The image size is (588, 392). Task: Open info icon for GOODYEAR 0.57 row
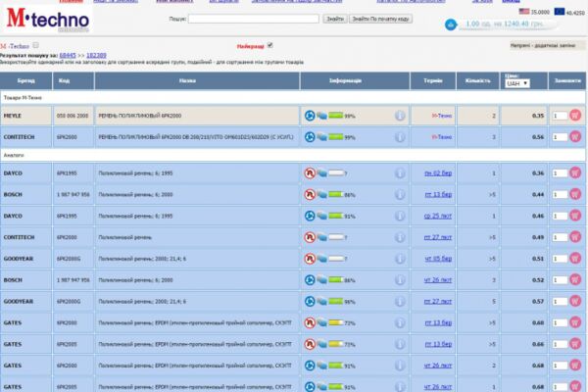tap(400, 301)
